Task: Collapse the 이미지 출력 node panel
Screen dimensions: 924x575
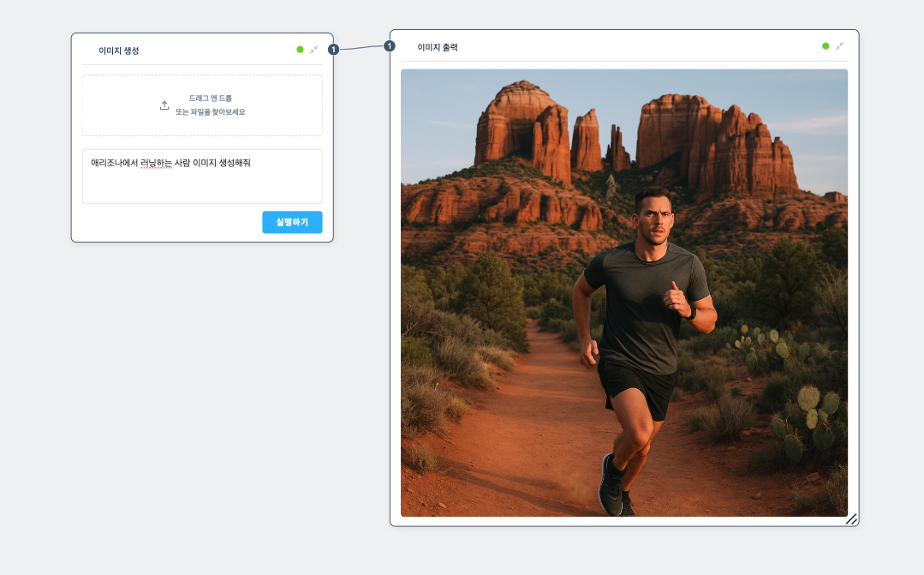Action: [x=839, y=46]
